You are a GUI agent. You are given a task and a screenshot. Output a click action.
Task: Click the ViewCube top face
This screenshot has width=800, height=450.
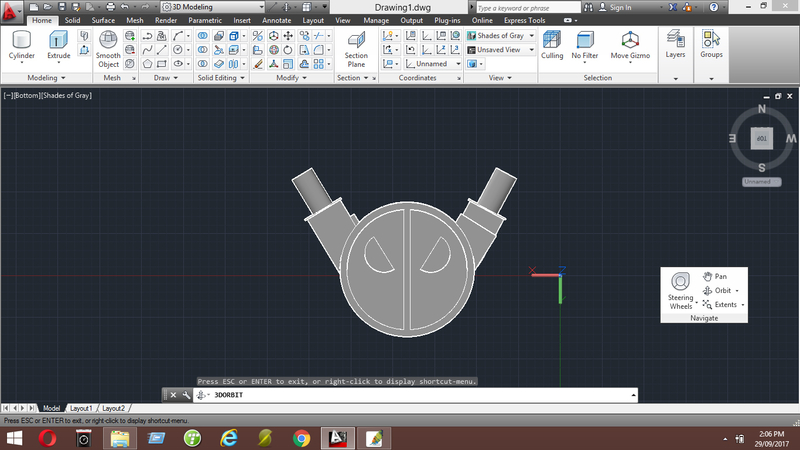pyautogui.click(x=762, y=139)
